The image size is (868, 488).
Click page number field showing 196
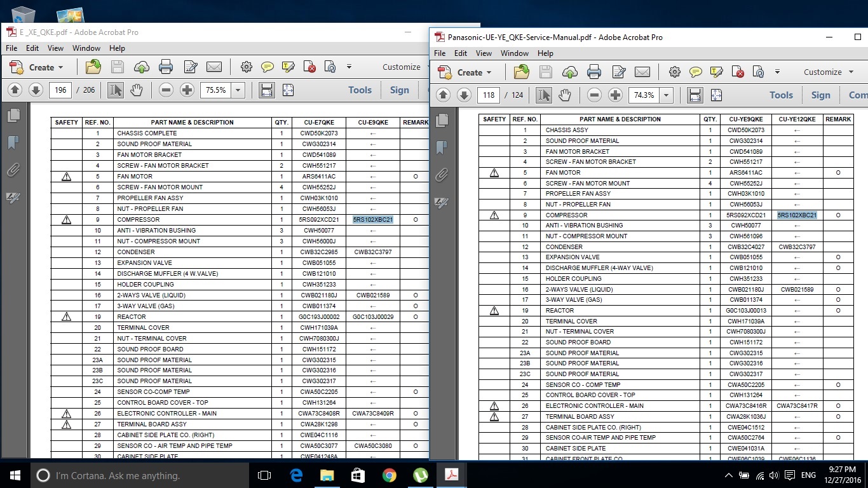[60, 90]
